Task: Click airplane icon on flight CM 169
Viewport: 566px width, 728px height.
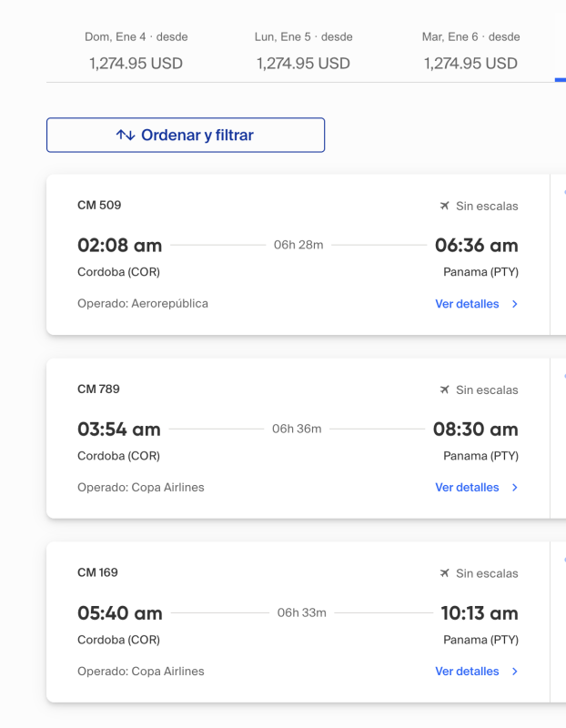Action: [444, 573]
